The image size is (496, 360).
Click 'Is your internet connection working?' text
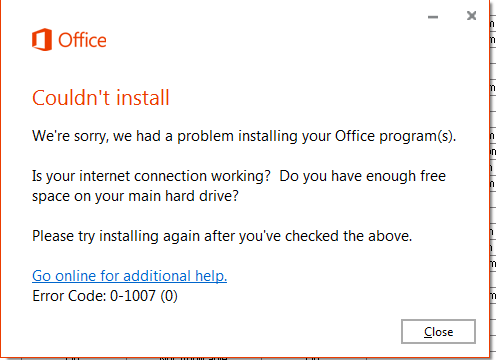pyautogui.click(x=151, y=176)
